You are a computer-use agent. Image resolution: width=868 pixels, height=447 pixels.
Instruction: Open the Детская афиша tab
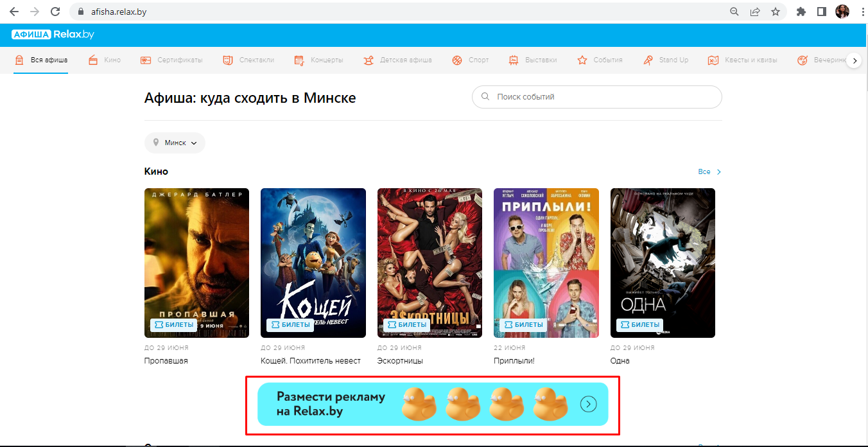397,60
